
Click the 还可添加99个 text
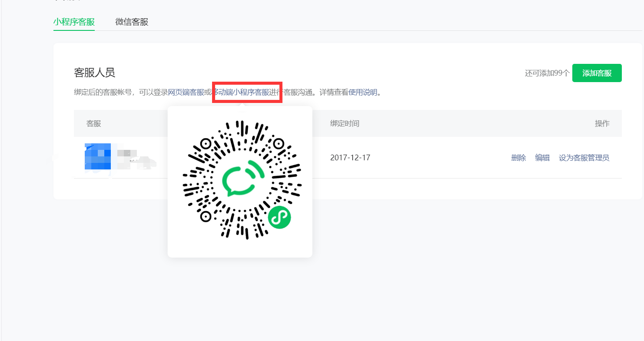pos(547,73)
